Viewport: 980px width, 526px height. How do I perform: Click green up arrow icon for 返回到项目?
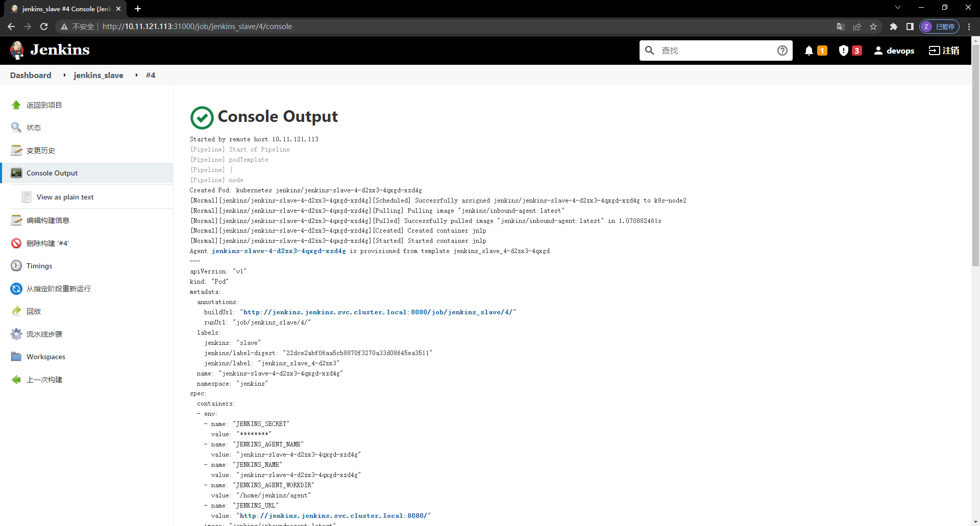tap(16, 105)
